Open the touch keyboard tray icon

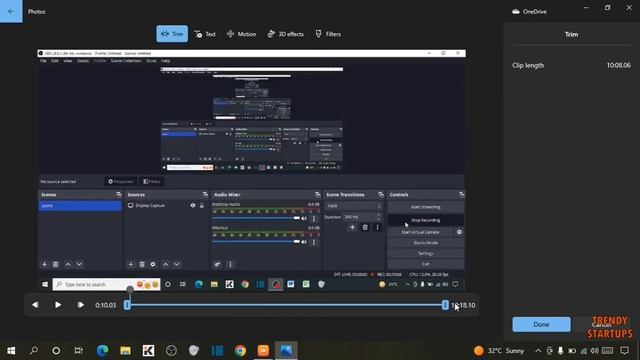coord(607,351)
